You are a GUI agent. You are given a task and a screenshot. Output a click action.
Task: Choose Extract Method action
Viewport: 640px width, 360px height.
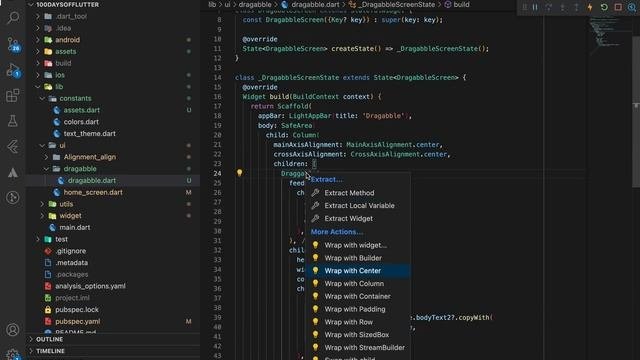pos(349,193)
